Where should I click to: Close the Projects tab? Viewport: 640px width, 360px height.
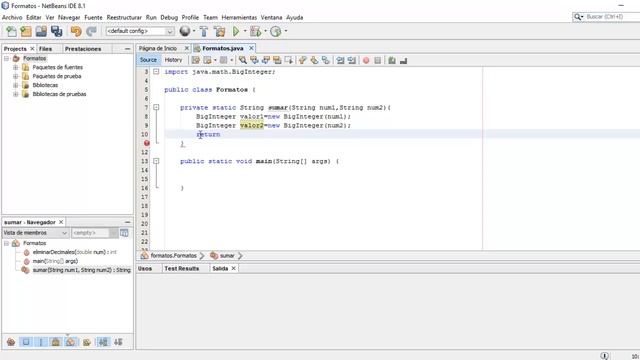click(x=32, y=49)
